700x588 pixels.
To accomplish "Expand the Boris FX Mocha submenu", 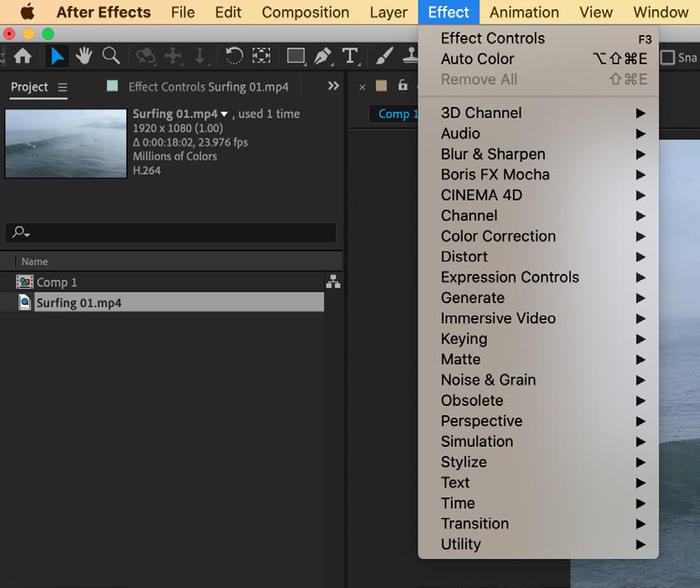I will 539,175.
